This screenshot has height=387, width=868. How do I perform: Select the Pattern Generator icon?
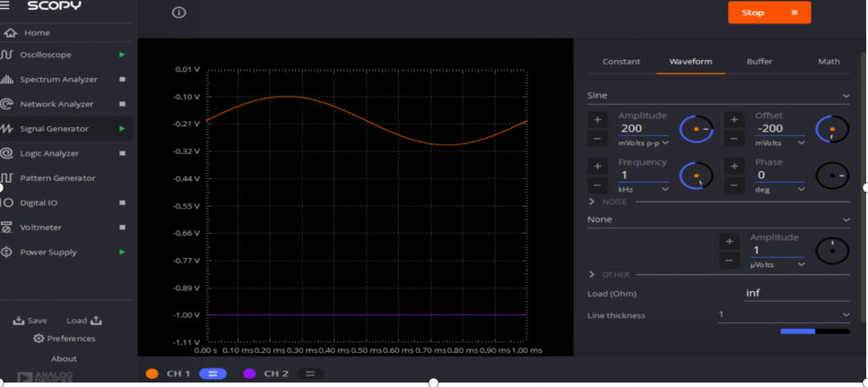[6, 178]
